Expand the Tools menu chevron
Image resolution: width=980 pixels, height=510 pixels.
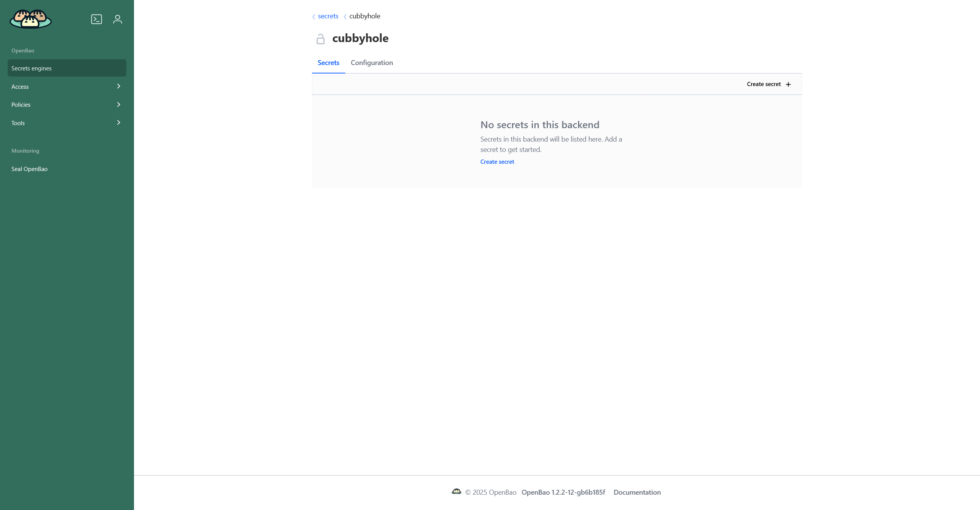(x=119, y=123)
